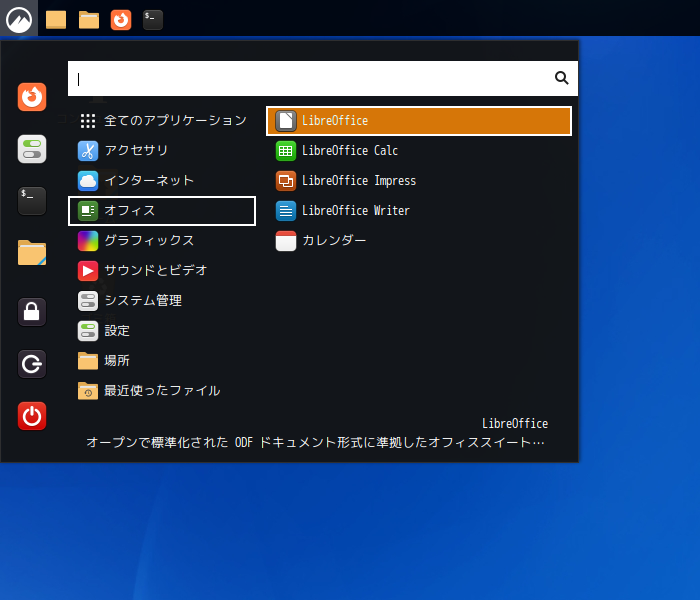Screen dimensions: 700x600
Task: Select the システム管理 category
Action: [x=162, y=300]
